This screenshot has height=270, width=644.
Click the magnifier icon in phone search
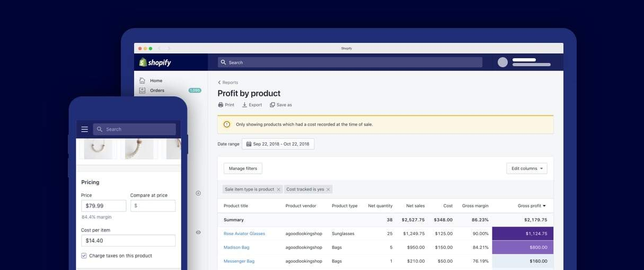tap(100, 129)
